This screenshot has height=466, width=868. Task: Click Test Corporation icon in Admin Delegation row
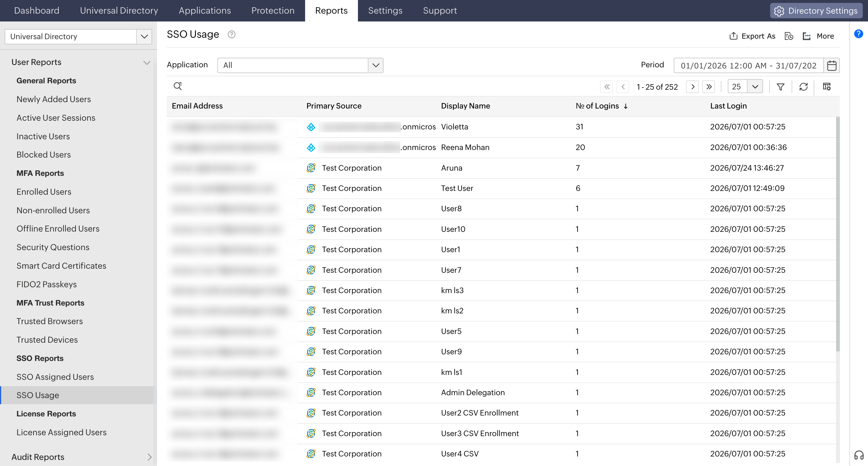coord(311,393)
